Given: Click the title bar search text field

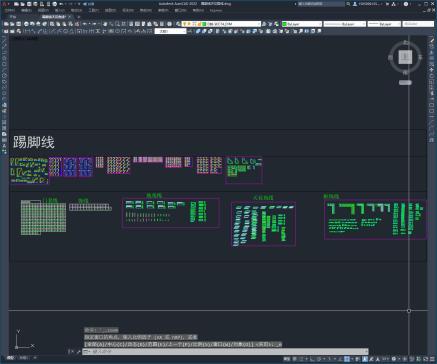Looking at the screenshot, I should [320, 4].
